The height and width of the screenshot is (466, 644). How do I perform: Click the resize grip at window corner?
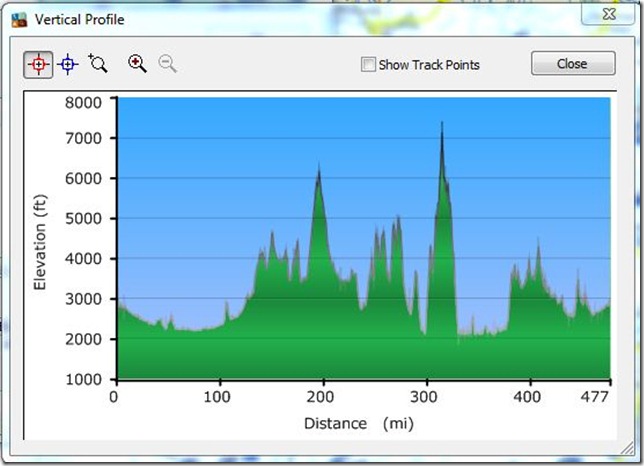(x=627, y=448)
